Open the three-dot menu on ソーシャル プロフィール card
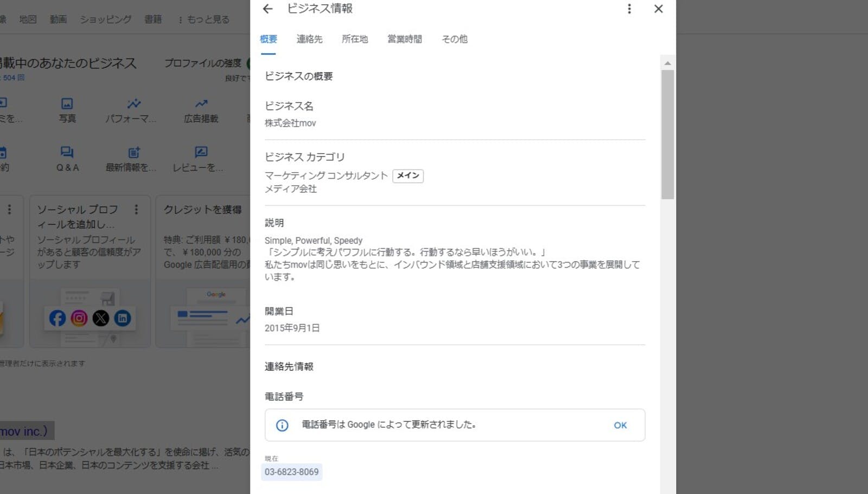 [x=136, y=210]
